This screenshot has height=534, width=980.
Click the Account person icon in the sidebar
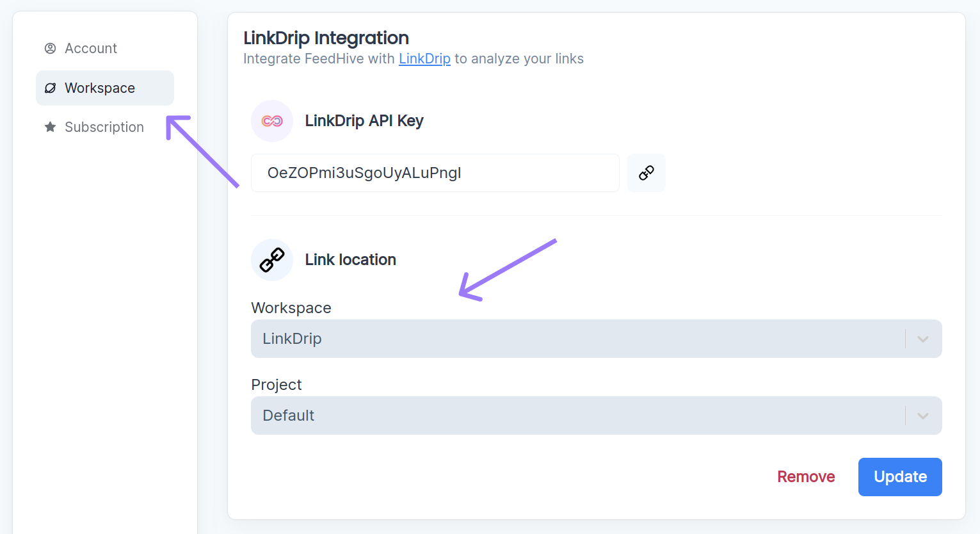49,48
